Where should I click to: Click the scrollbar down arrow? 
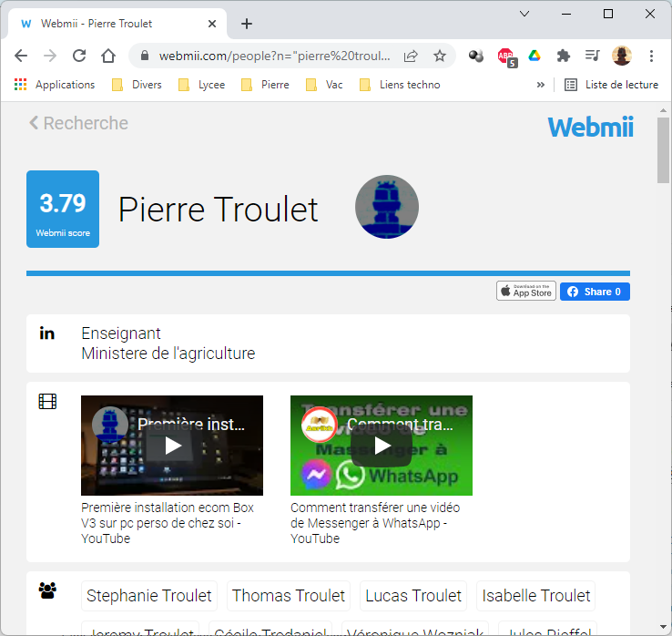[x=663, y=628]
